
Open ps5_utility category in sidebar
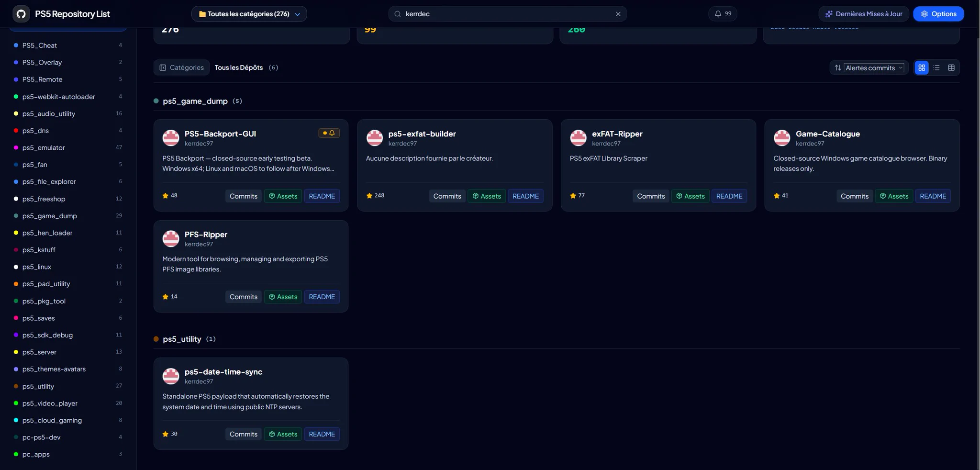tap(67, 386)
